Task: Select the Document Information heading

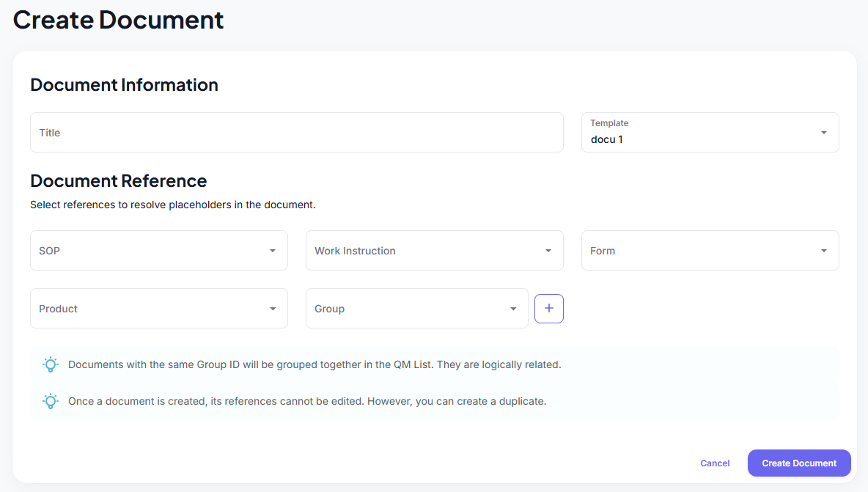Action: pos(124,84)
